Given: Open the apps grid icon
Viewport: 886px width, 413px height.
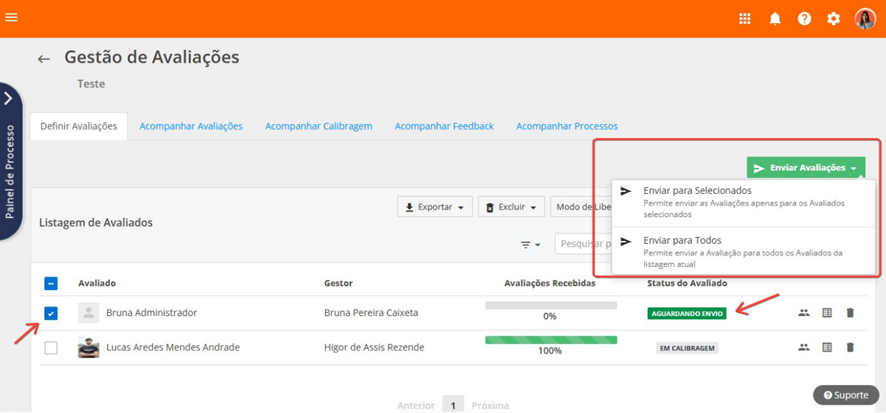Looking at the screenshot, I should tap(745, 19).
